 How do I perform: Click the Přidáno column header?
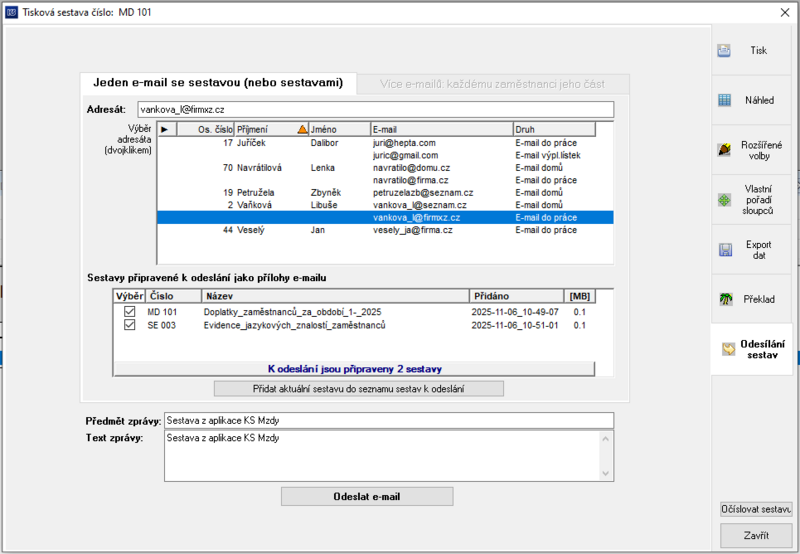pyautogui.click(x=516, y=296)
